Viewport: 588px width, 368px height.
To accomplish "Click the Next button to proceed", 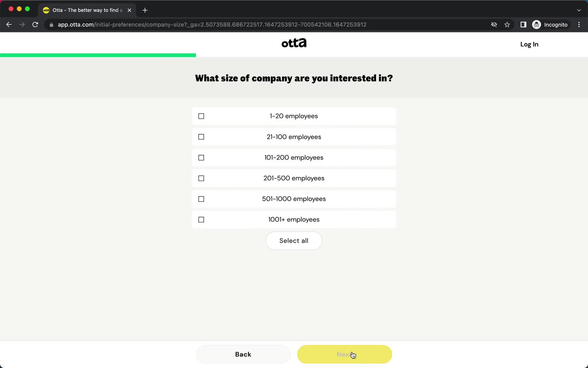I will click(345, 355).
